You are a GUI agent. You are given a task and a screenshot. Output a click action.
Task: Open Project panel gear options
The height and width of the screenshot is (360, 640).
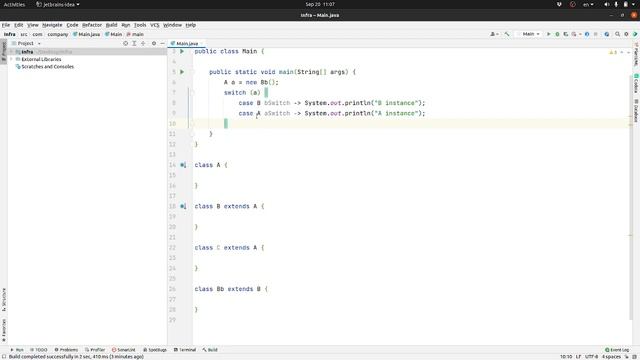pos(154,43)
